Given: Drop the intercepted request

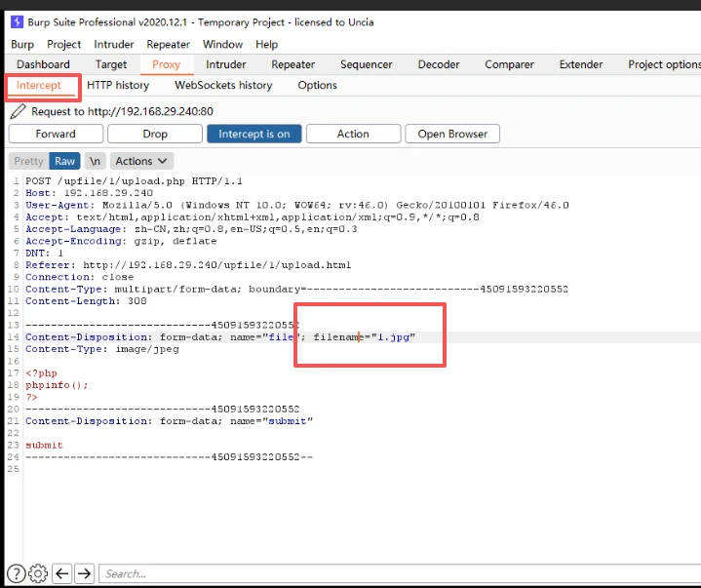Looking at the screenshot, I should pos(155,134).
